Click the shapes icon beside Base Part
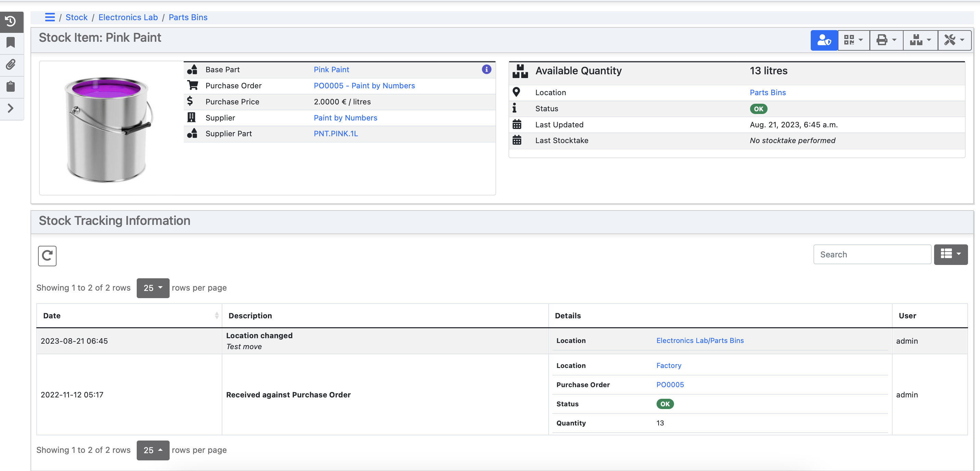Image resolution: width=980 pixels, height=471 pixels. click(192, 69)
